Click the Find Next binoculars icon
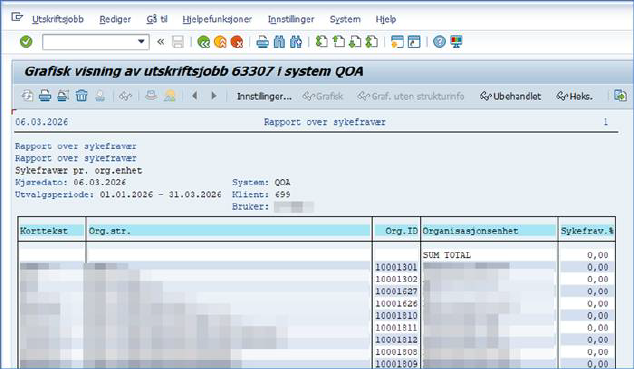This screenshot has height=369, width=634. (296, 42)
